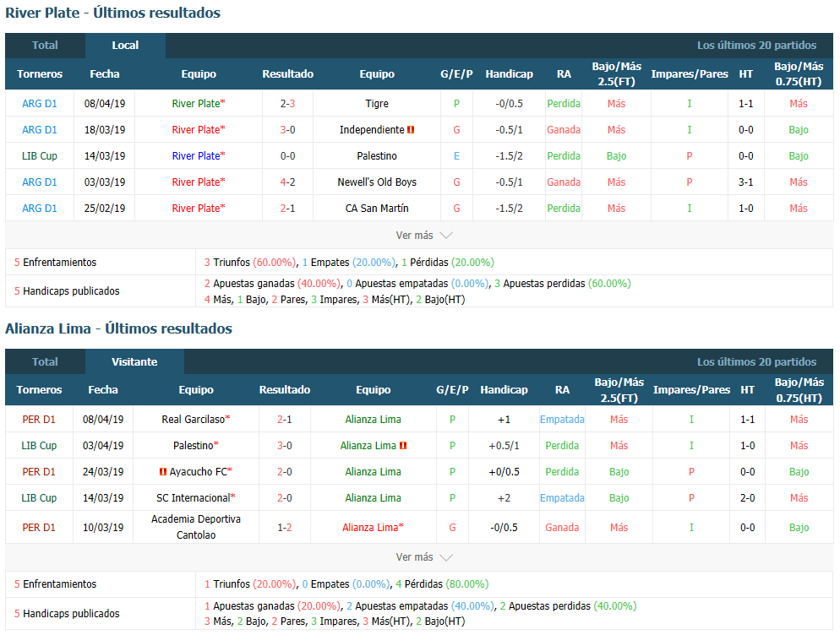Click the +2 handicap value for SC Internacional
This screenshot has height=635, width=840.
[504, 498]
